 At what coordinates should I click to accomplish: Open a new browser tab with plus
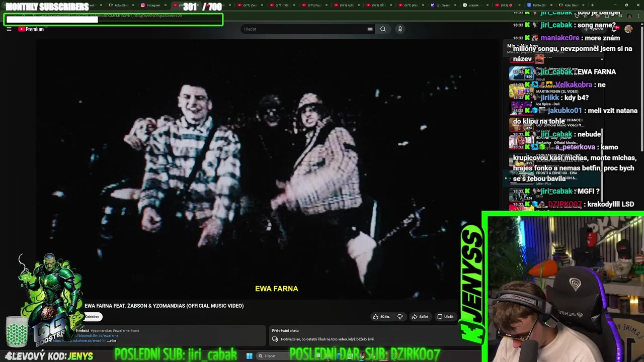(592, 5)
